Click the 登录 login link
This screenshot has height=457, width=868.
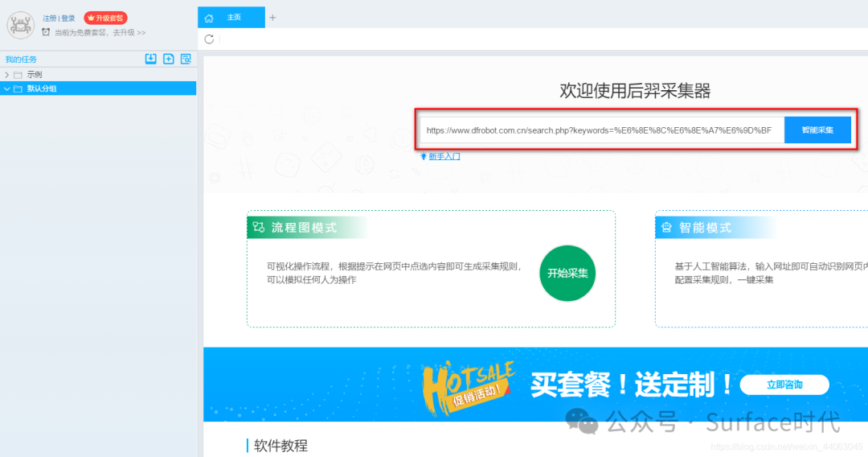(x=68, y=19)
